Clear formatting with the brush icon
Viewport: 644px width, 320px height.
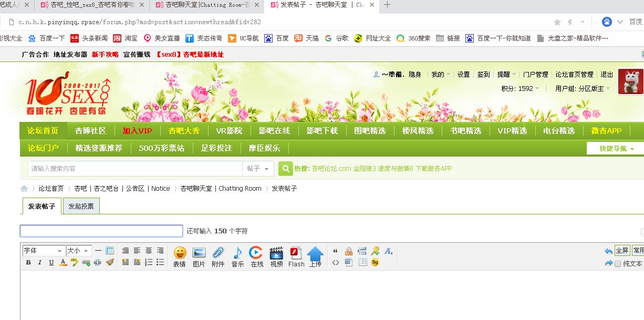click(109, 262)
